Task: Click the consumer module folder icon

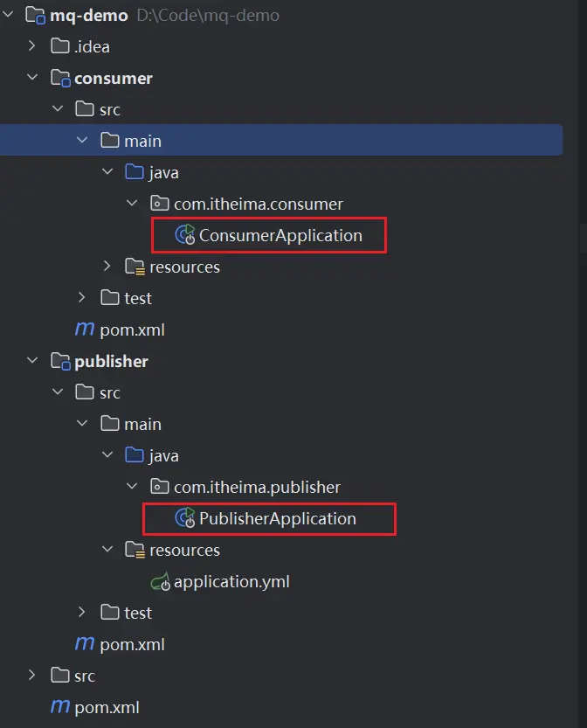Action: [60, 78]
